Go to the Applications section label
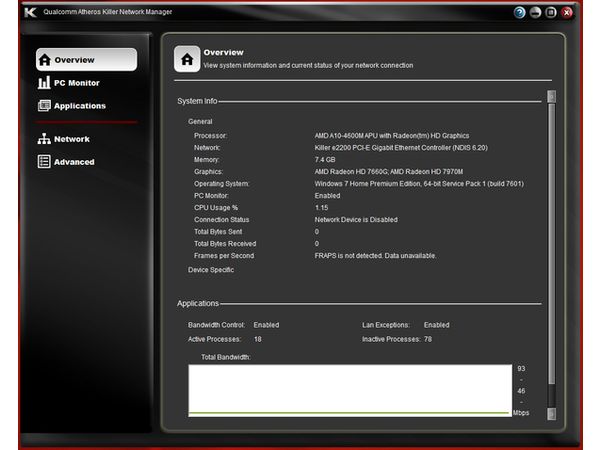Screen dimensions: 600x450 80,106
